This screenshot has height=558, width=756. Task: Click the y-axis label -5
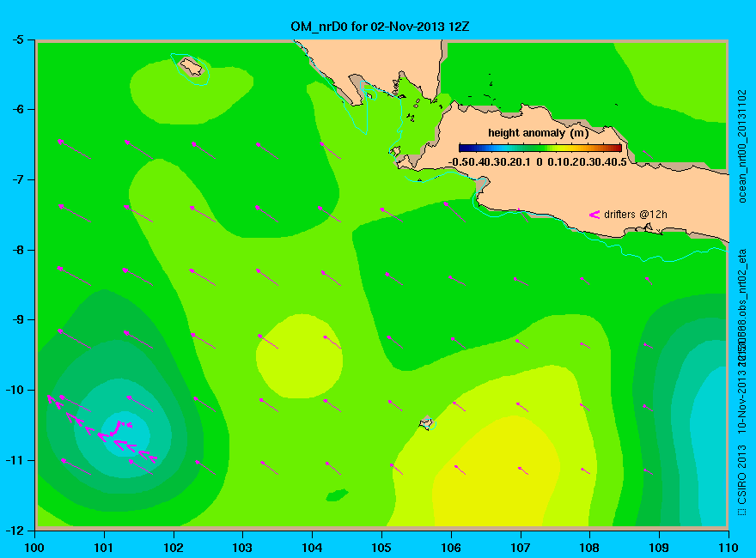click(x=17, y=39)
